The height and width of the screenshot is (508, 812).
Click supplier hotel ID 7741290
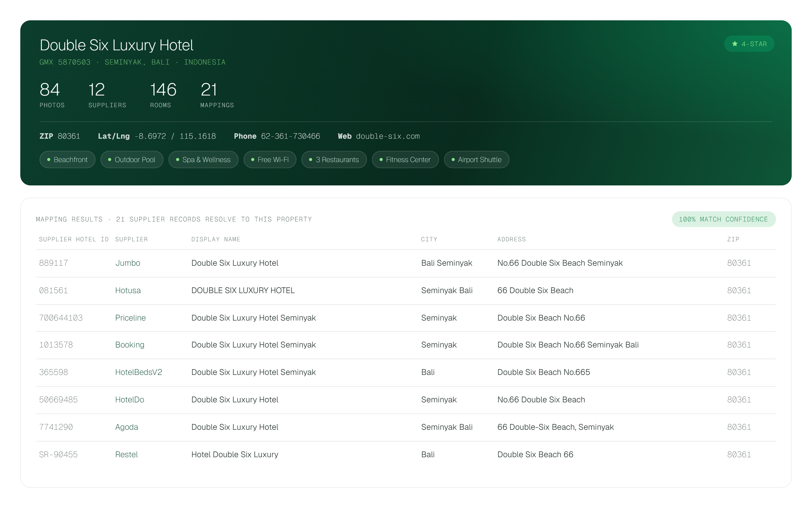click(56, 427)
